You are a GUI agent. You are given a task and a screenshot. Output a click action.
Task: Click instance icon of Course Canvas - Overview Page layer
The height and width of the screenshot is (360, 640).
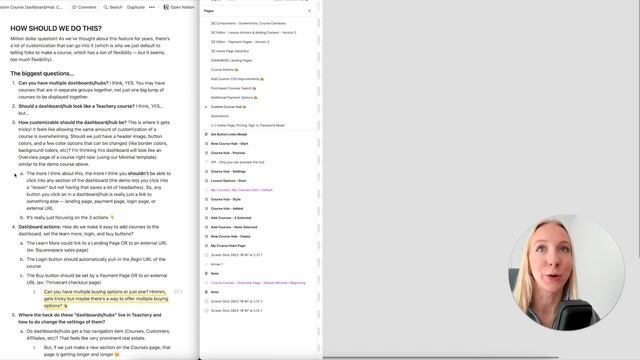coord(206,283)
